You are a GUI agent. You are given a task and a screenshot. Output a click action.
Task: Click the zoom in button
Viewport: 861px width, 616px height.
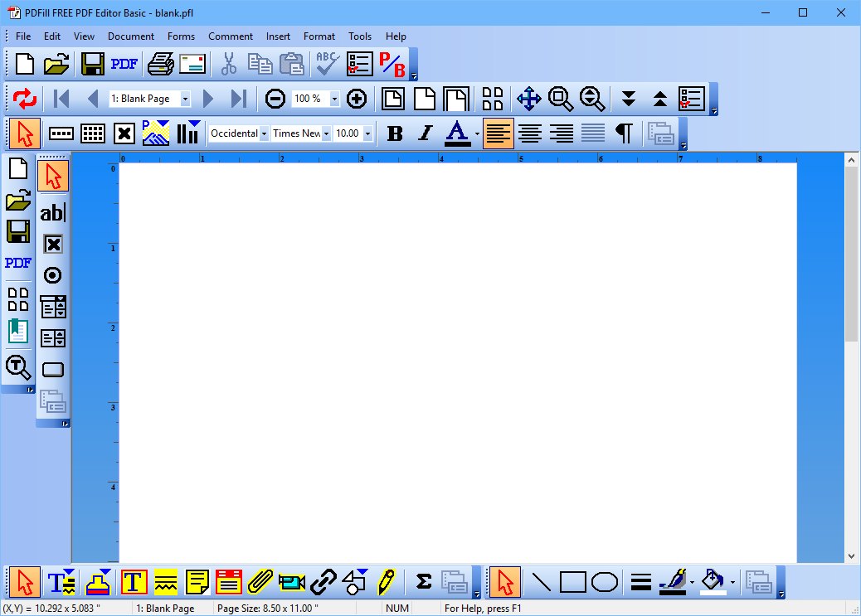[x=357, y=98]
